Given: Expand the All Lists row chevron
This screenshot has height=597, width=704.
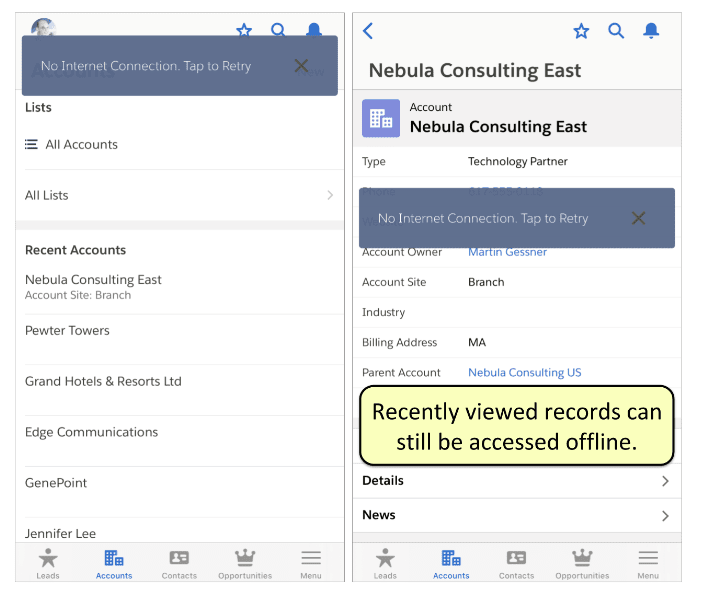Looking at the screenshot, I should (x=330, y=196).
